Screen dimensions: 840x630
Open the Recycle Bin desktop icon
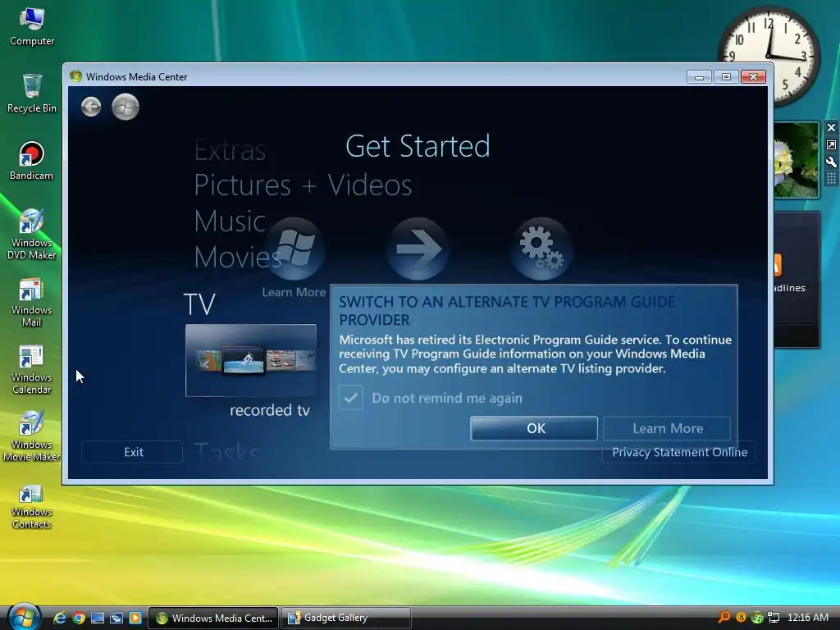32,94
